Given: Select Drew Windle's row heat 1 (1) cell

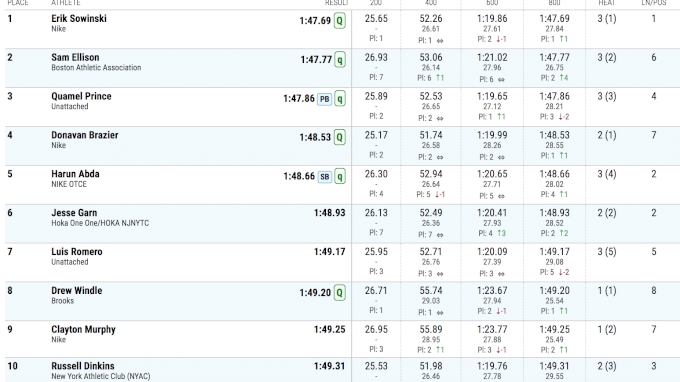Looking at the screenshot, I should click(x=607, y=291).
